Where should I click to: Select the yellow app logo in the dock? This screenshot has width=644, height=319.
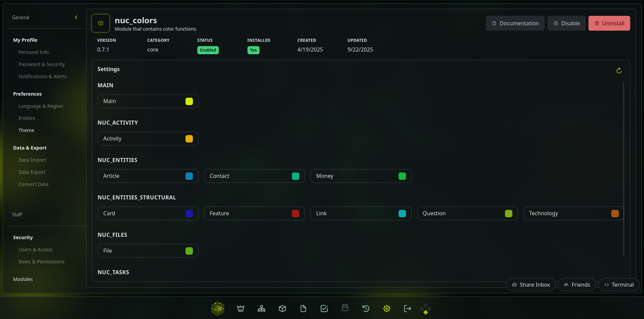[x=217, y=308]
